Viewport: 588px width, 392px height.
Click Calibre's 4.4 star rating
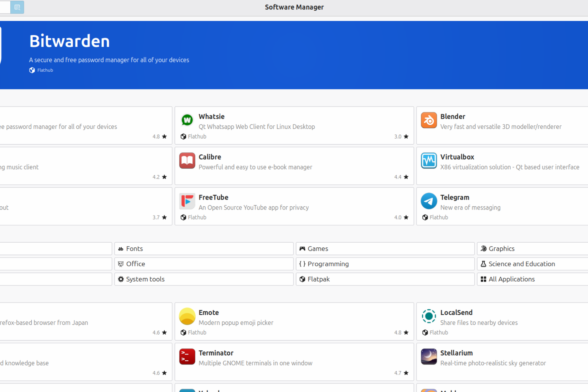[401, 177]
